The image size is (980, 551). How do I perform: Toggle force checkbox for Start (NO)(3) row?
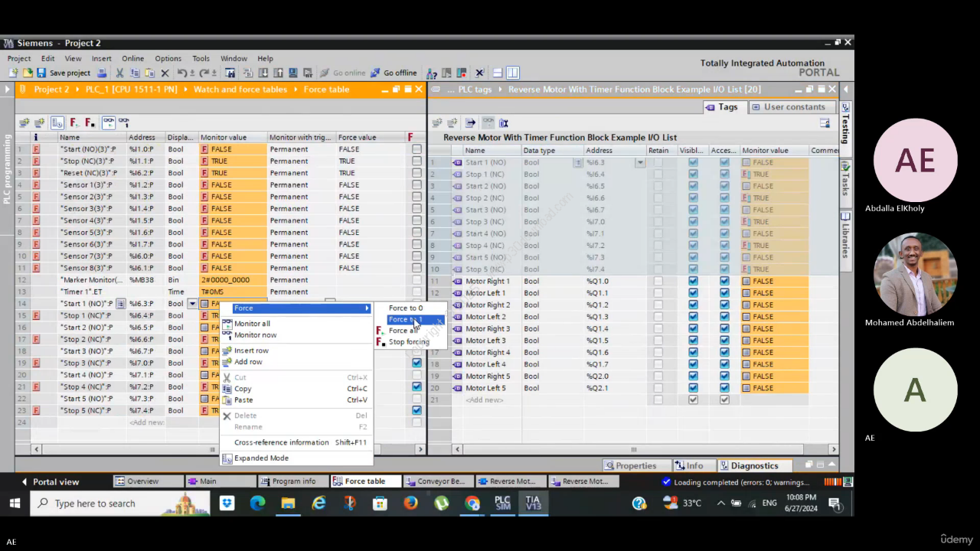tap(416, 149)
